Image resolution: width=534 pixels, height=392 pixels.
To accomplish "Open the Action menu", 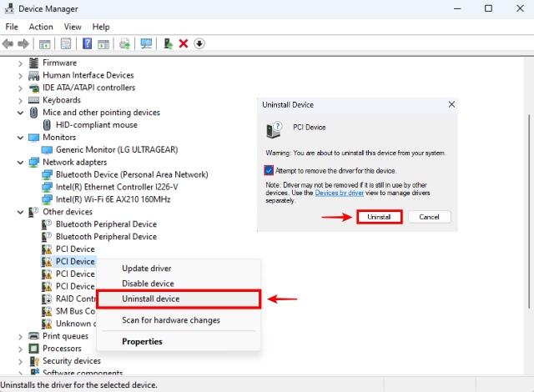I will tap(41, 27).
